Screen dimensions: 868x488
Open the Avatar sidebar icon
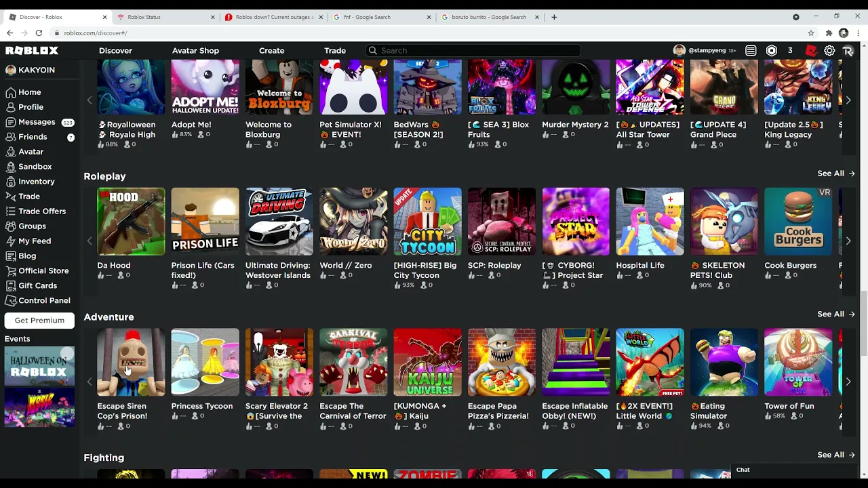[10, 152]
